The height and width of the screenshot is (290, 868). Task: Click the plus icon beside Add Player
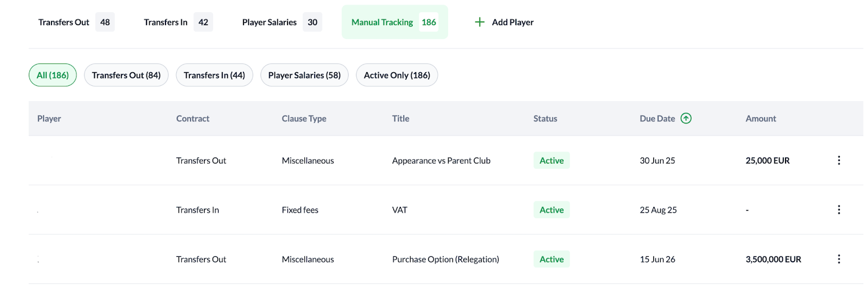click(x=480, y=22)
